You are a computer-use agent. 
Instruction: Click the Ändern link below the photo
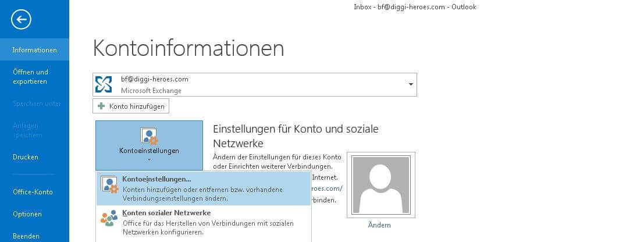click(x=379, y=225)
